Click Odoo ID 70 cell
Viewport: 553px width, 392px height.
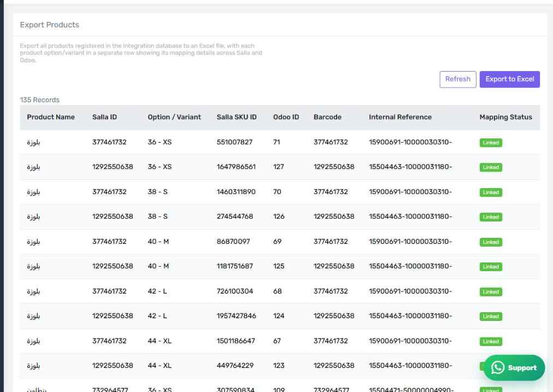pos(277,192)
